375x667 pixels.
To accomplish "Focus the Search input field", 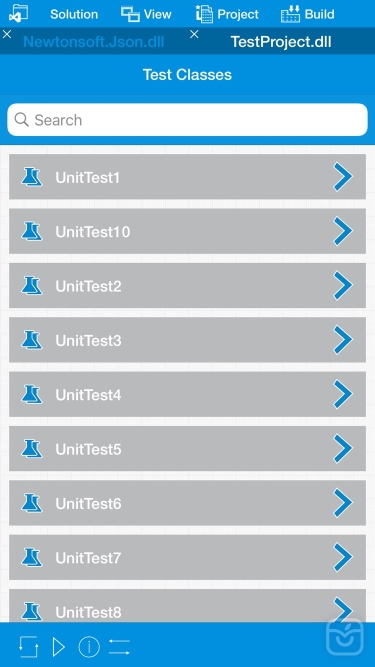I will pyautogui.click(x=187, y=120).
